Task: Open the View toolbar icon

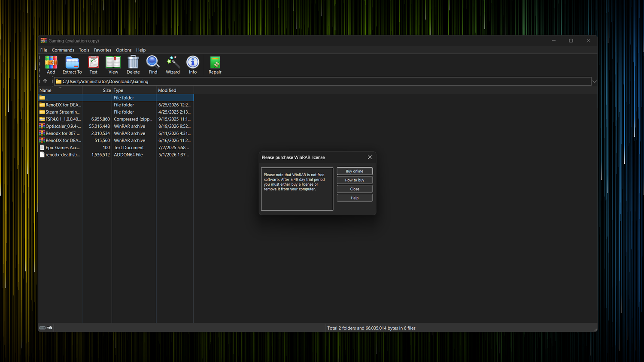Action: (113, 62)
